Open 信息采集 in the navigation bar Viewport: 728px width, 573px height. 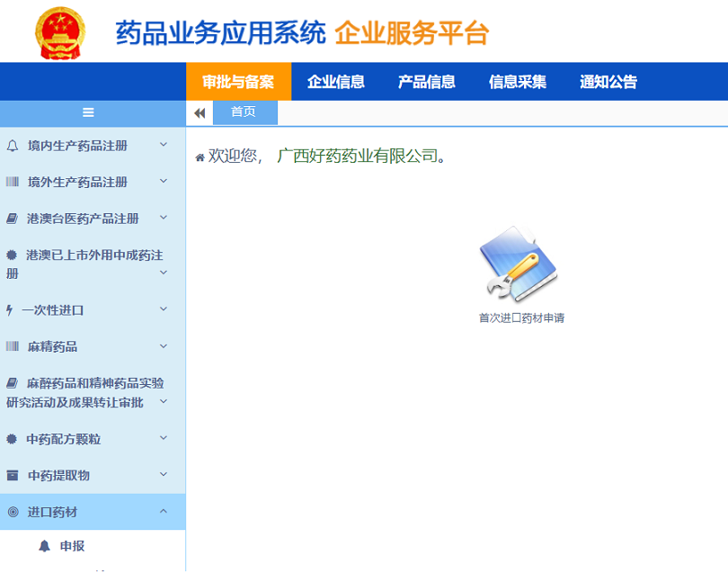(x=518, y=82)
